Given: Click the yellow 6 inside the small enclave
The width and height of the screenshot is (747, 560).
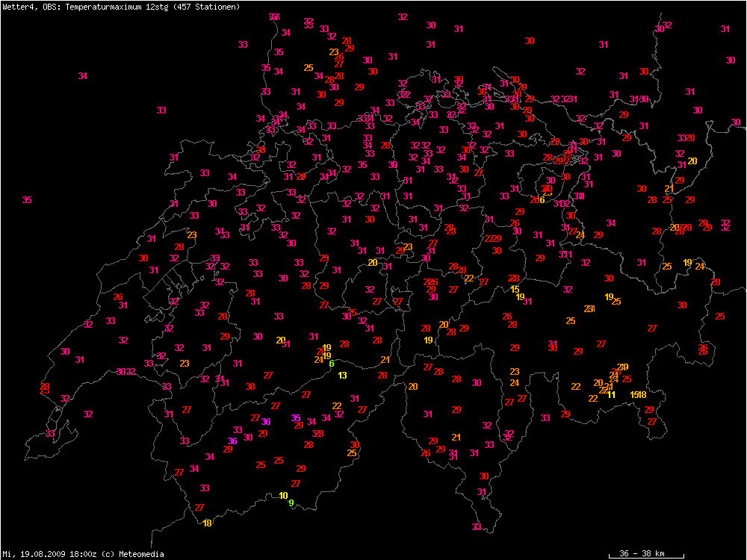Looking at the screenshot, I should 542,199.
